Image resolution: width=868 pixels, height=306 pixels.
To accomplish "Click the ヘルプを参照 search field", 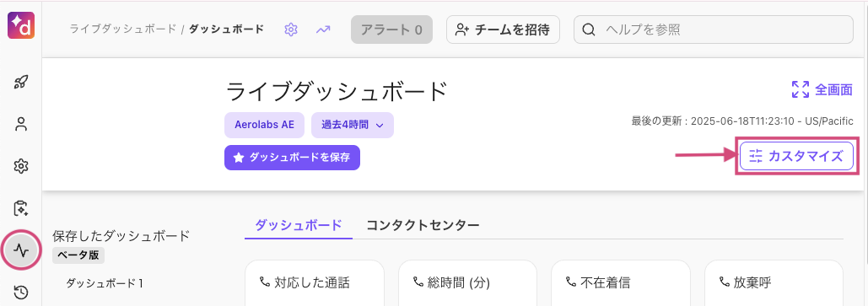I will click(x=714, y=30).
